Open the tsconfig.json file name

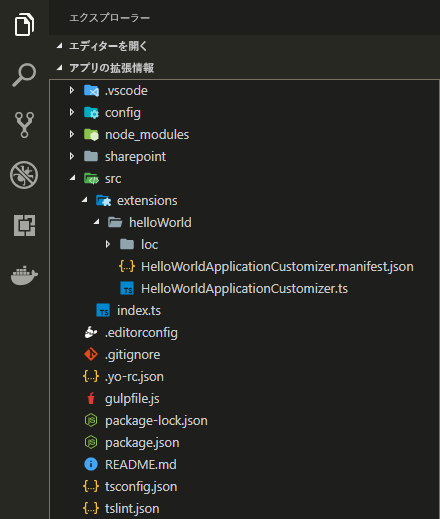[x=141, y=487]
